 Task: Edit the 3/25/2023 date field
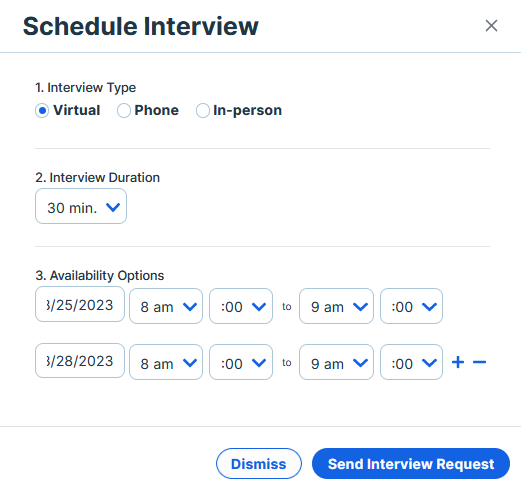pos(80,304)
